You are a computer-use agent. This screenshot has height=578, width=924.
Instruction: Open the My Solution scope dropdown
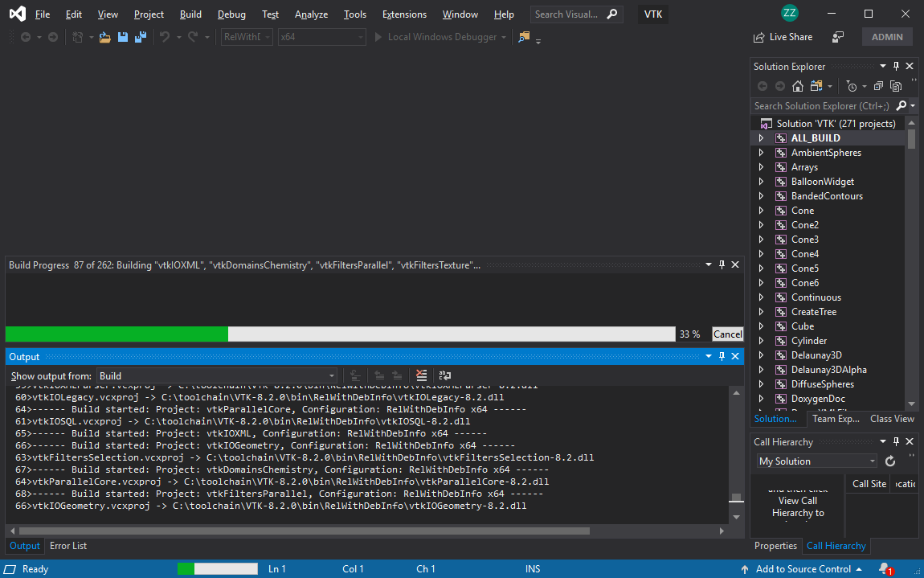[x=817, y=461]
